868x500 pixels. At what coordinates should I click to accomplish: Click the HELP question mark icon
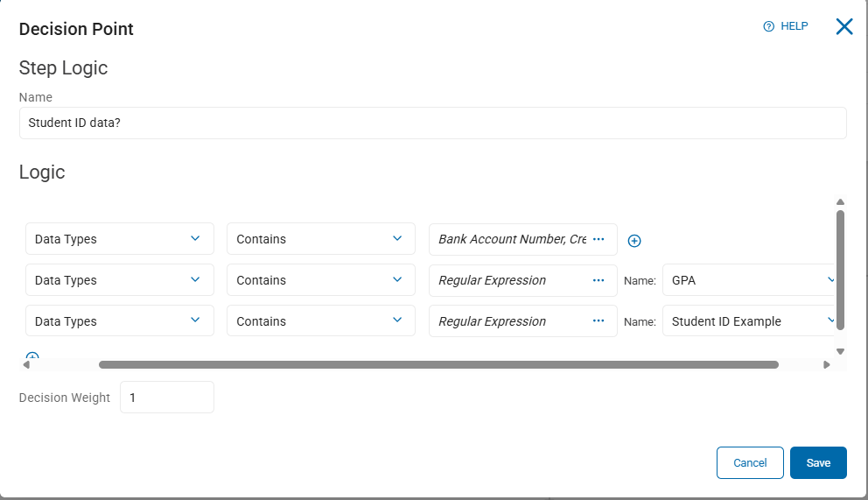click(769, 26)
